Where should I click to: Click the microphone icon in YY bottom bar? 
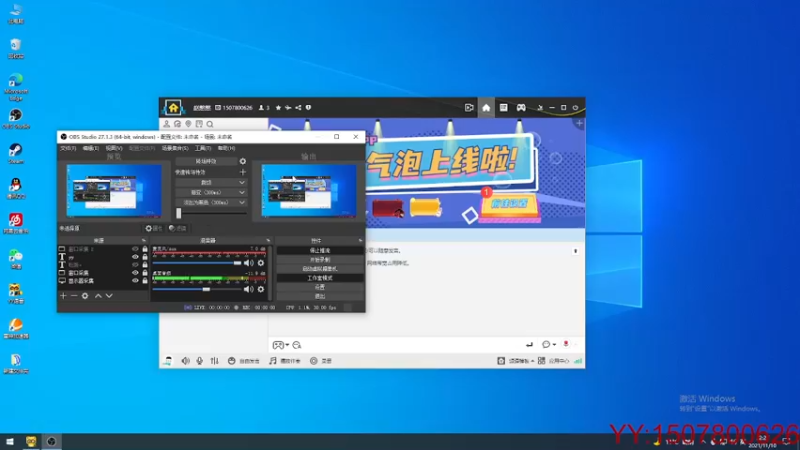(199, 361)
